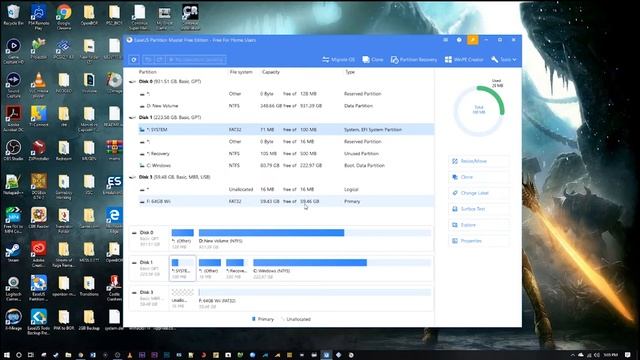Open the VLC media player desktop icon
Image resolution: width=640 pixels, height=360 pixels.
coord(38,84)
